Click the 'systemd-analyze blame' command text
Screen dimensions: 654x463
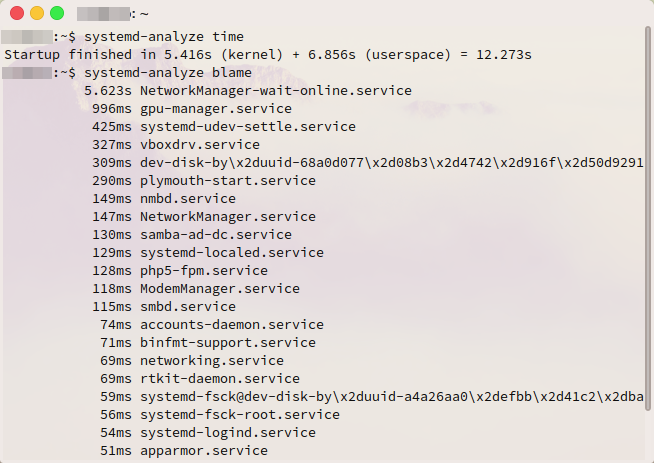coord(168,73)
